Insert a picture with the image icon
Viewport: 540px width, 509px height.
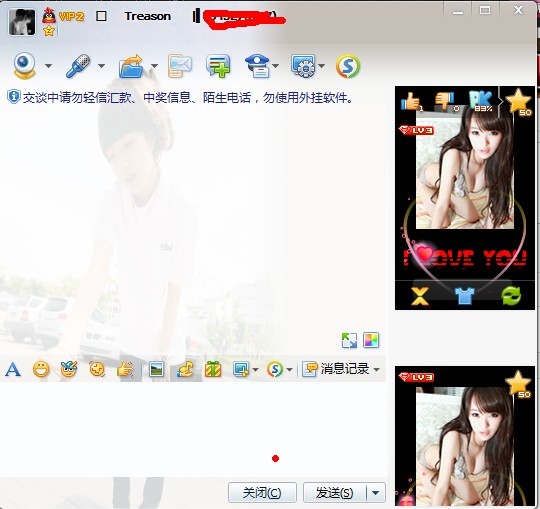pos(156,370)
